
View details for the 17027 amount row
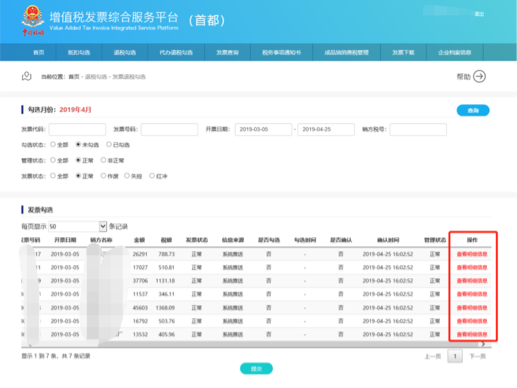click(472, 267)
